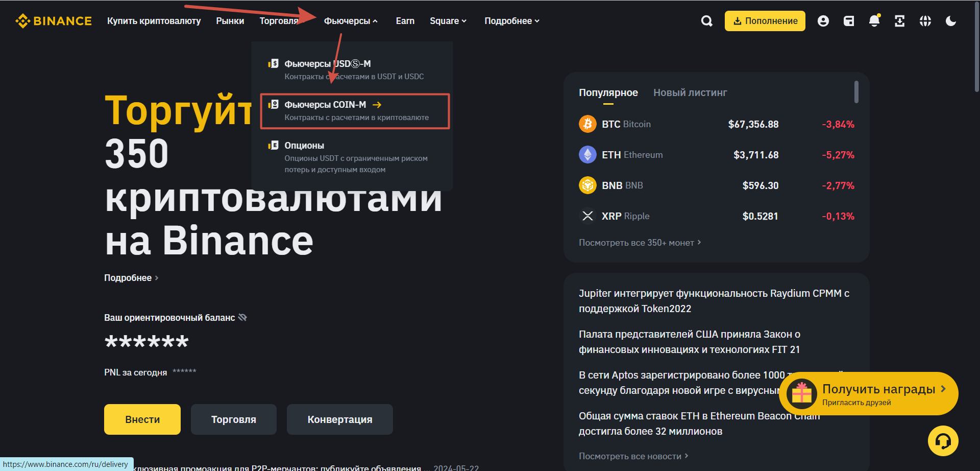Expand the Square dropdown menu
980x471 pixels.
(448, 21)
